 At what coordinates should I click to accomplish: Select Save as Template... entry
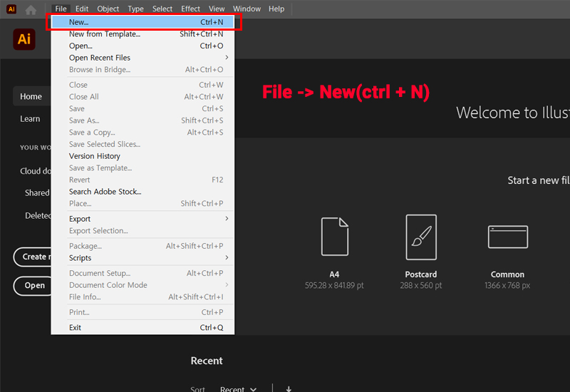pyautogui.click(x=143, y=168)
